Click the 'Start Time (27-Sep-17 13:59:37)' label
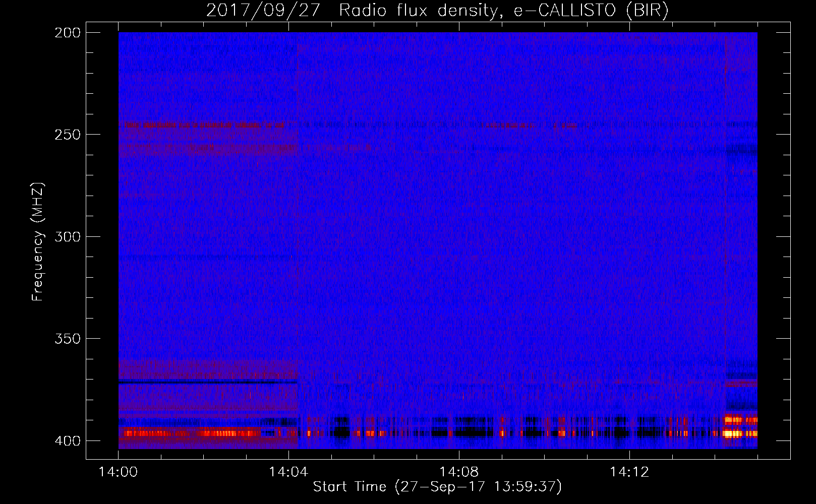 tap(437, 487)
